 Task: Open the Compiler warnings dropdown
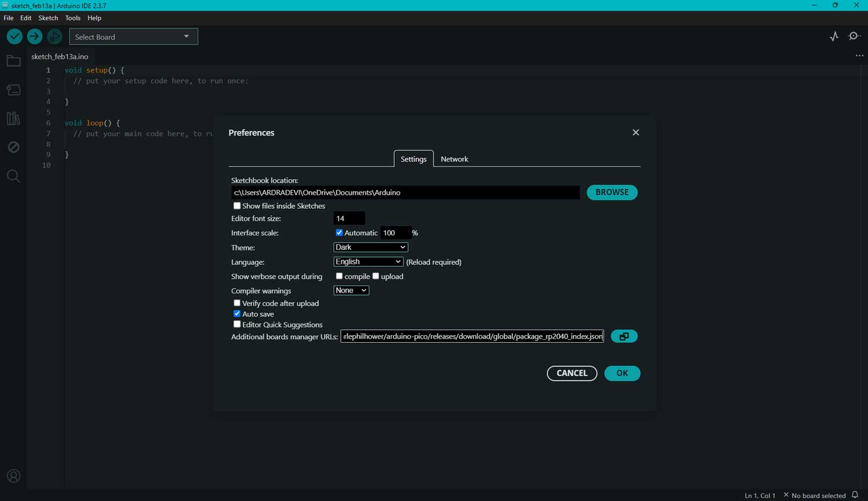351,291
